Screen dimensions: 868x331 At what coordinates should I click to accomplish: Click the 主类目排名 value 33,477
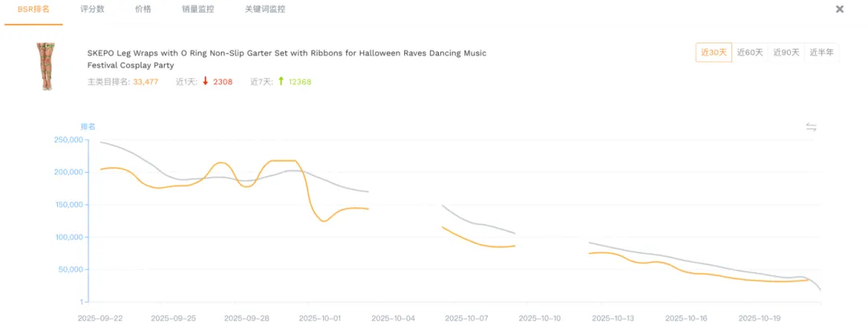click(x=145, y=82)
